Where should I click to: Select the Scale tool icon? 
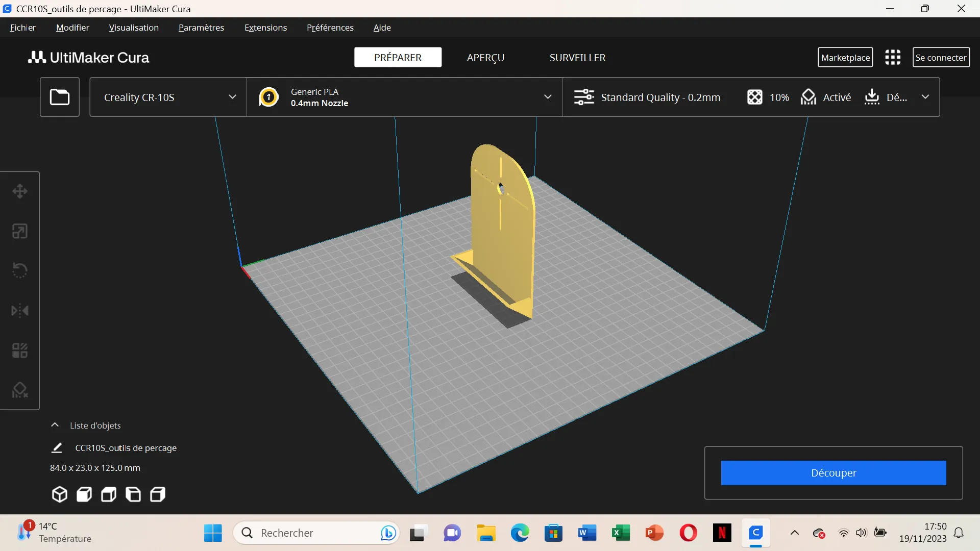click(x=20, y=231)
